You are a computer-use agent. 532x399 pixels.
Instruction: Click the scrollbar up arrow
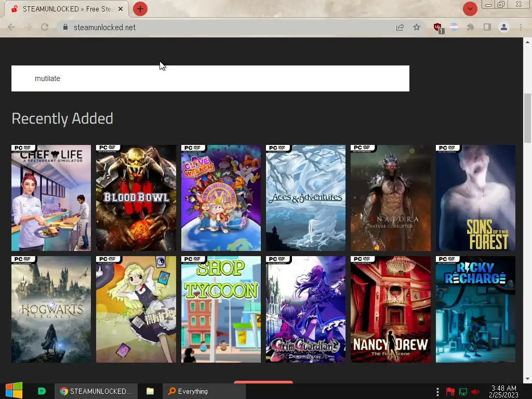(527, 42)
